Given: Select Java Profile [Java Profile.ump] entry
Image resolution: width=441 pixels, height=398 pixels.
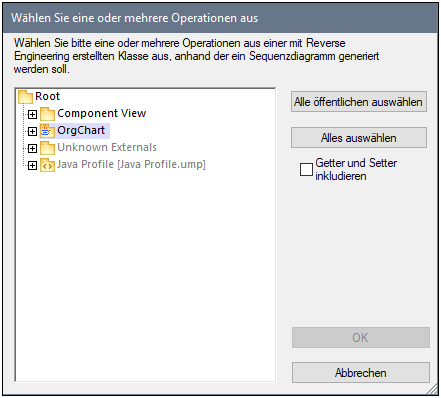Looking at the screenshot, I should click(131, 164).
